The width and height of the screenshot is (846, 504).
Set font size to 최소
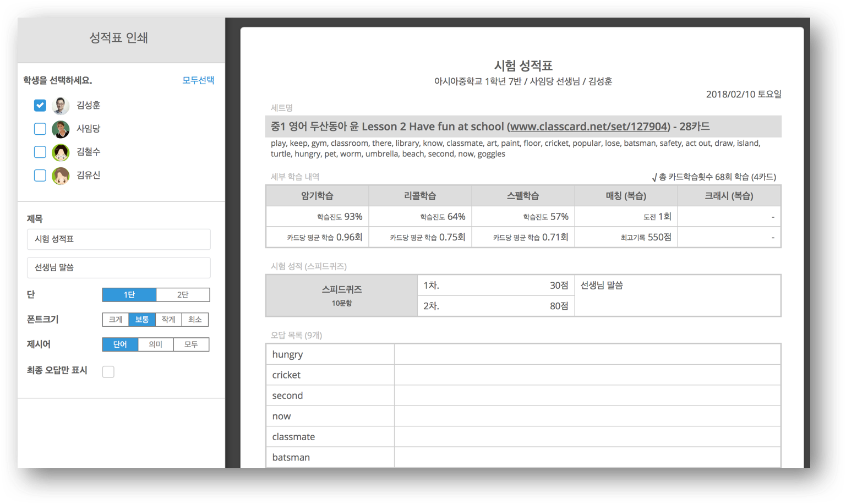195,320
